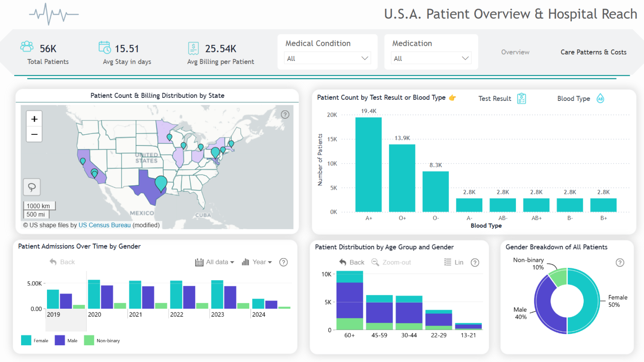Click the Test Result clipboard icon
Screen dimensions: 644x362
[x=522, y=99]
